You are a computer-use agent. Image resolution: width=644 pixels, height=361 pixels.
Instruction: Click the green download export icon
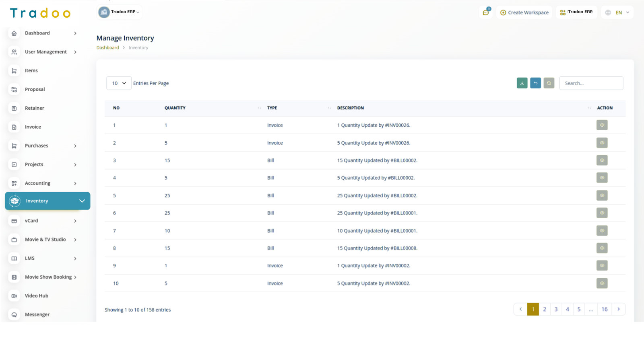tap(522, 83)
